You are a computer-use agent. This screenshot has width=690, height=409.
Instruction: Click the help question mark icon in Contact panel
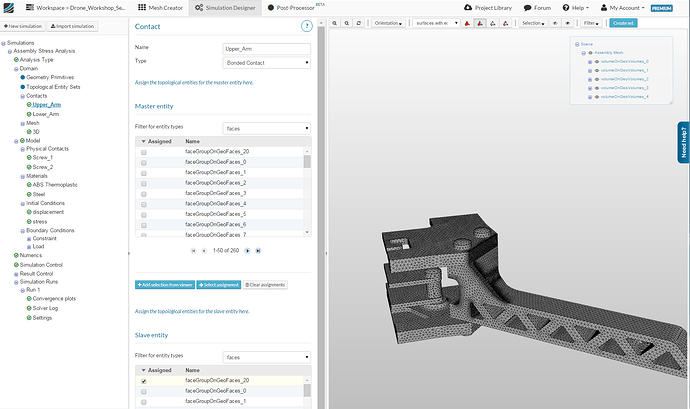click(306, 25)
